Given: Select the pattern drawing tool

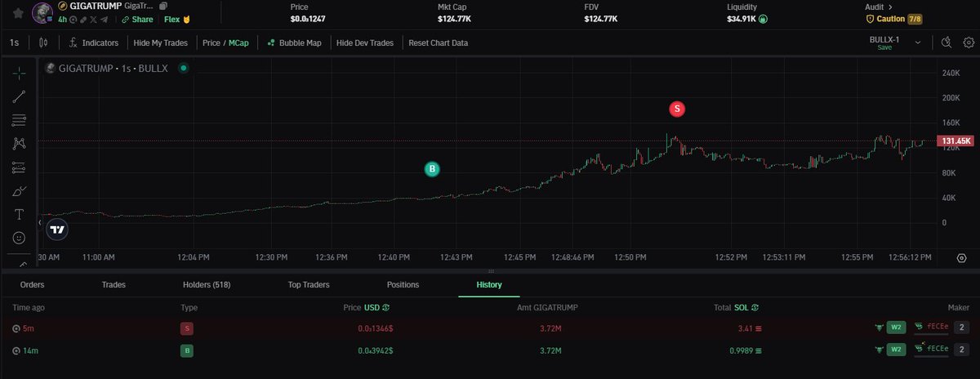Looking at the screenshot, I should tap(19, 144).
